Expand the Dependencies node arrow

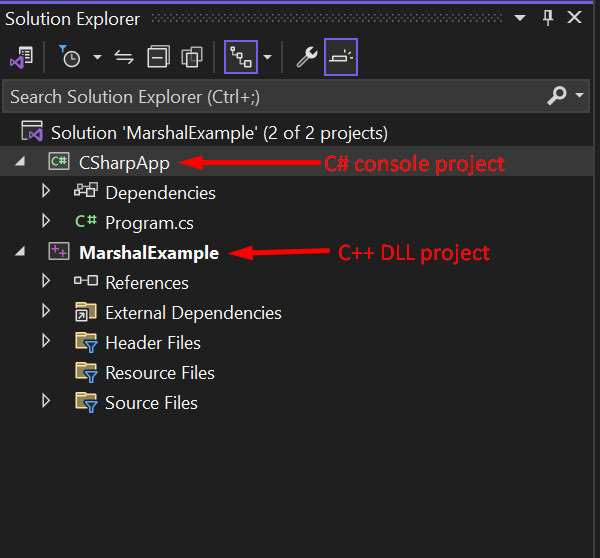coord(46,191)
